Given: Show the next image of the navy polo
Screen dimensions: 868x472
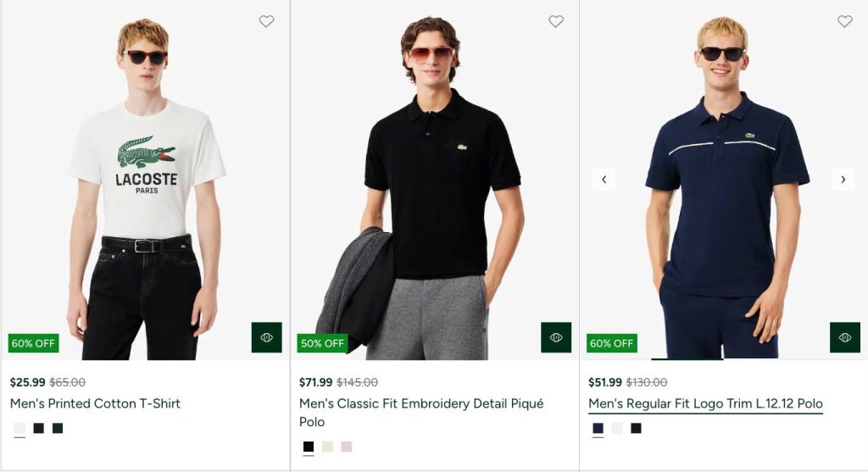Looking at the screenshot, I should tap(843, 180).
